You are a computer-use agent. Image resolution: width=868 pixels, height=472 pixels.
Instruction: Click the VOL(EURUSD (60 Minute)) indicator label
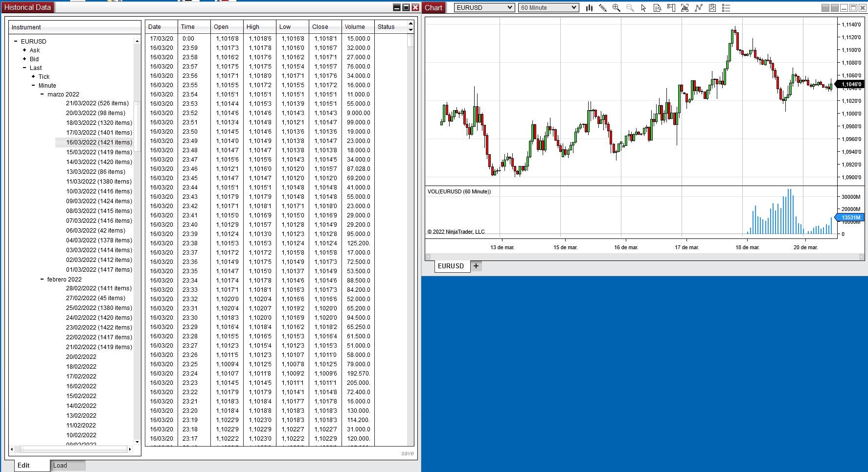(x=459, y=191)
